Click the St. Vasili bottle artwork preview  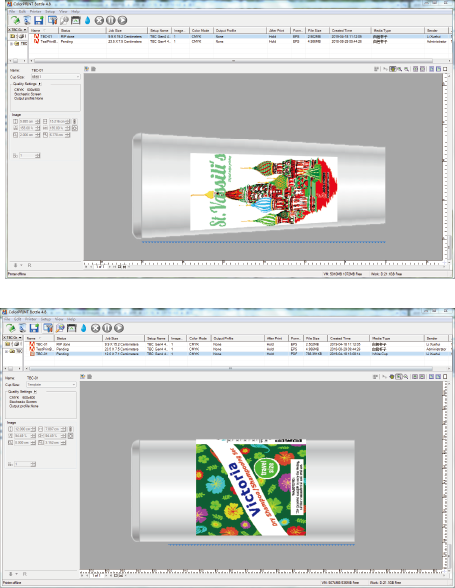(x=264, y=191)
